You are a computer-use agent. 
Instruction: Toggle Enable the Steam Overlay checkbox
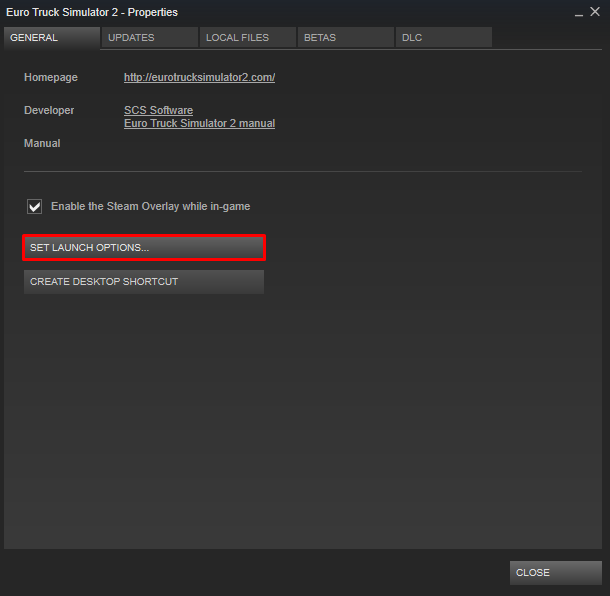click(34, 206)
